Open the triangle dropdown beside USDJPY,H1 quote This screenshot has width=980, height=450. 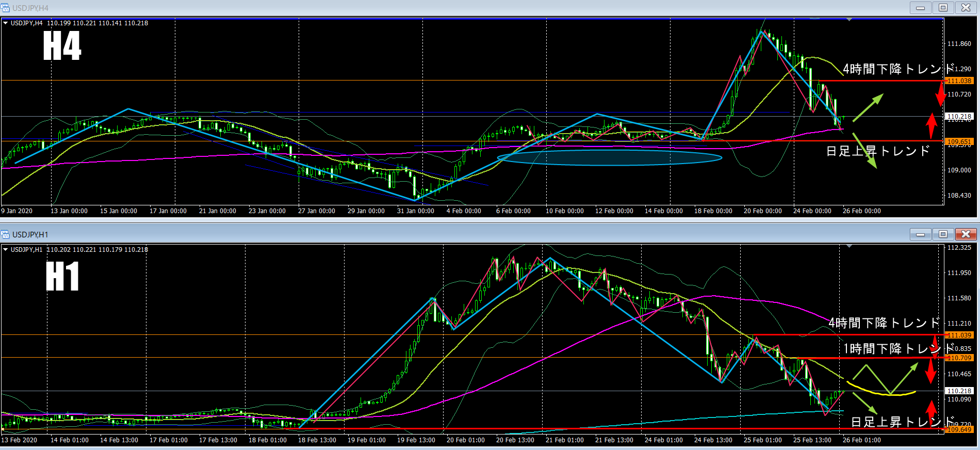point(6,250)
